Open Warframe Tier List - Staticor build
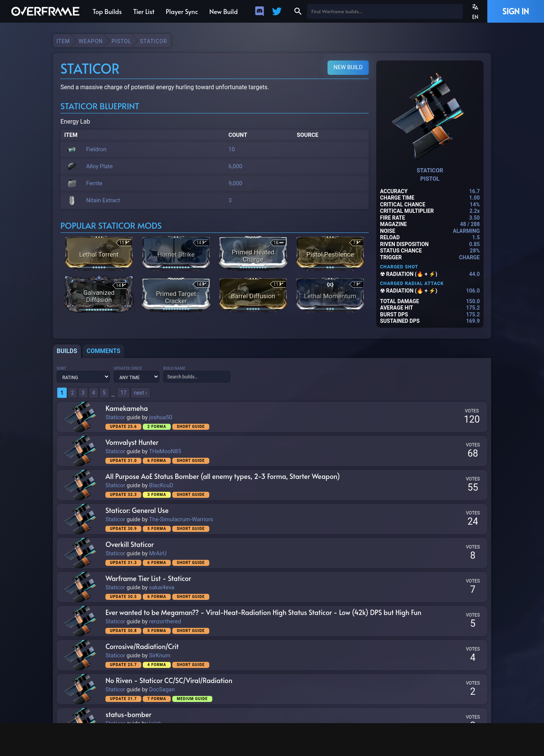This screenshot has width=544, height=756. pos(148,578)
